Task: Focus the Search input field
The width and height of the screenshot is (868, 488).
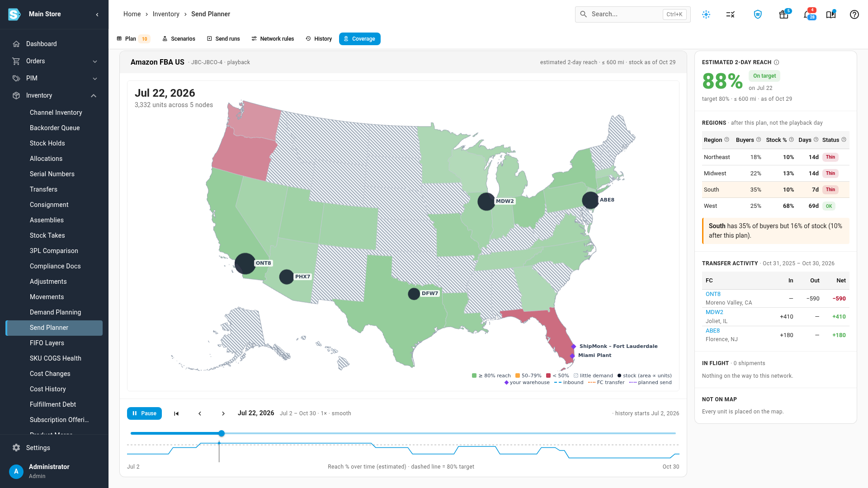Action: point(632,14)
